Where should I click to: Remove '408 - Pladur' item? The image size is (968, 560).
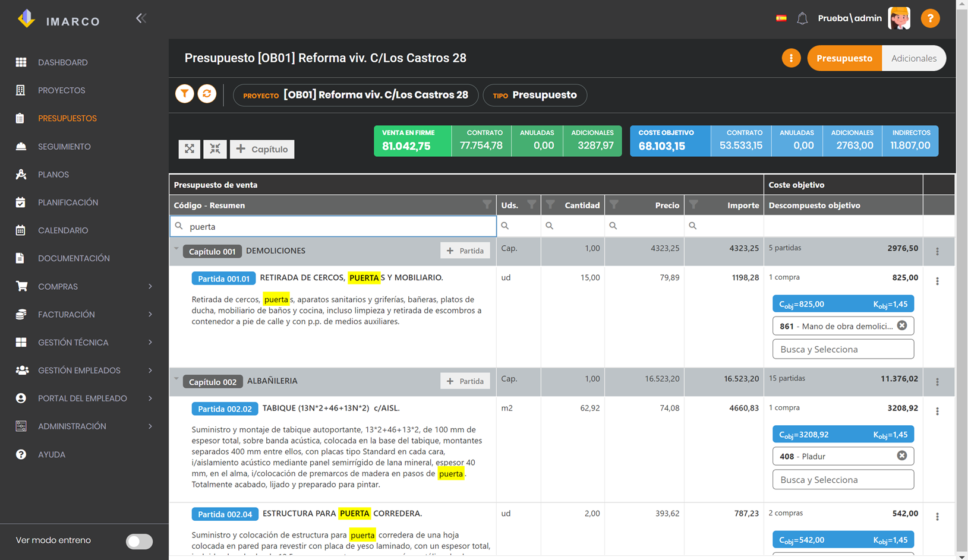pos(902,455)
